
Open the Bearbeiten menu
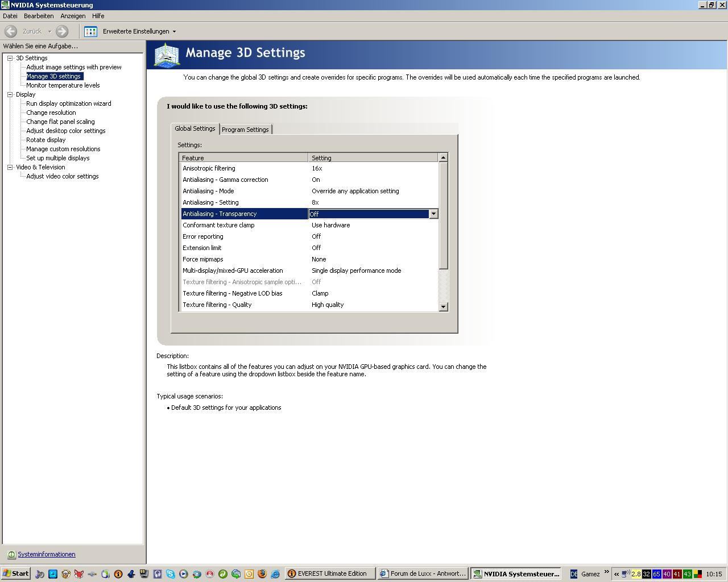point(39,16)
